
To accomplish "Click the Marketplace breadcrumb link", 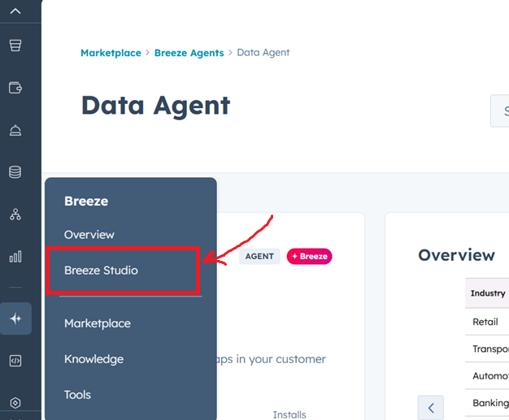I will pyautogui.click(x=111, y=53).
